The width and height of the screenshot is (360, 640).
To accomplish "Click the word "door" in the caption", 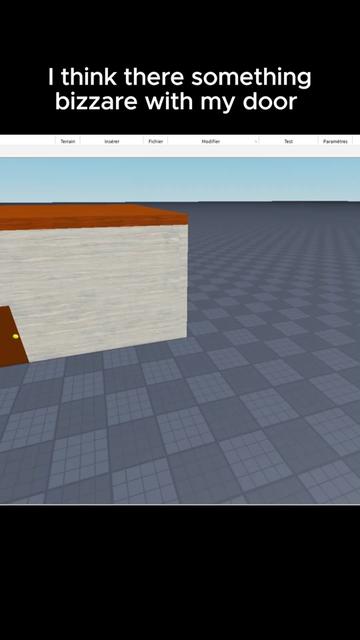I will coord(269,102).
